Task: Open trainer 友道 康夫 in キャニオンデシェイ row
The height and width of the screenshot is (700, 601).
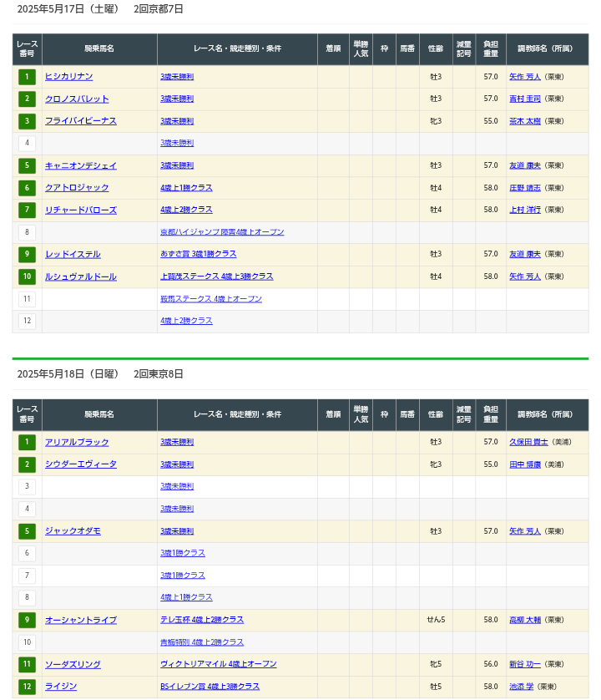Action: pos(525,165)
